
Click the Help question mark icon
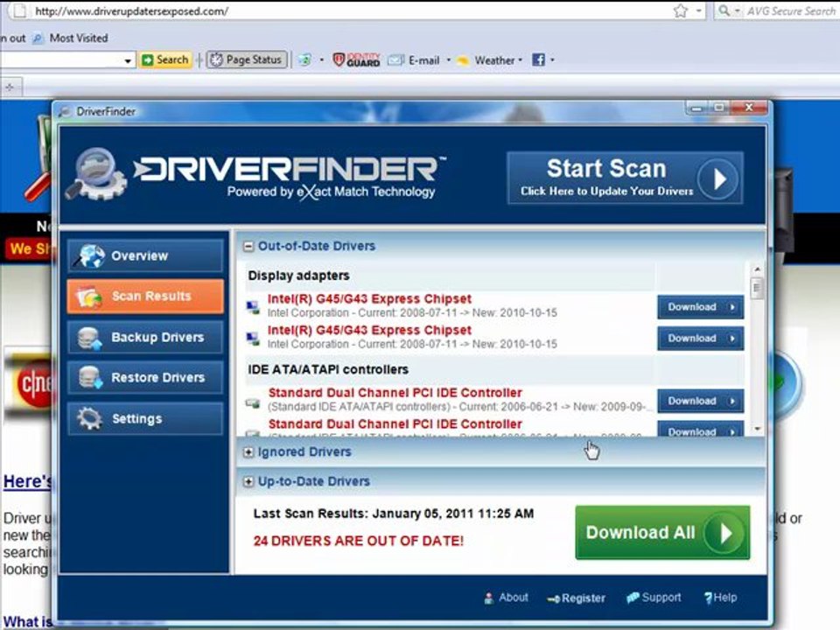click(x=708, y=598)
